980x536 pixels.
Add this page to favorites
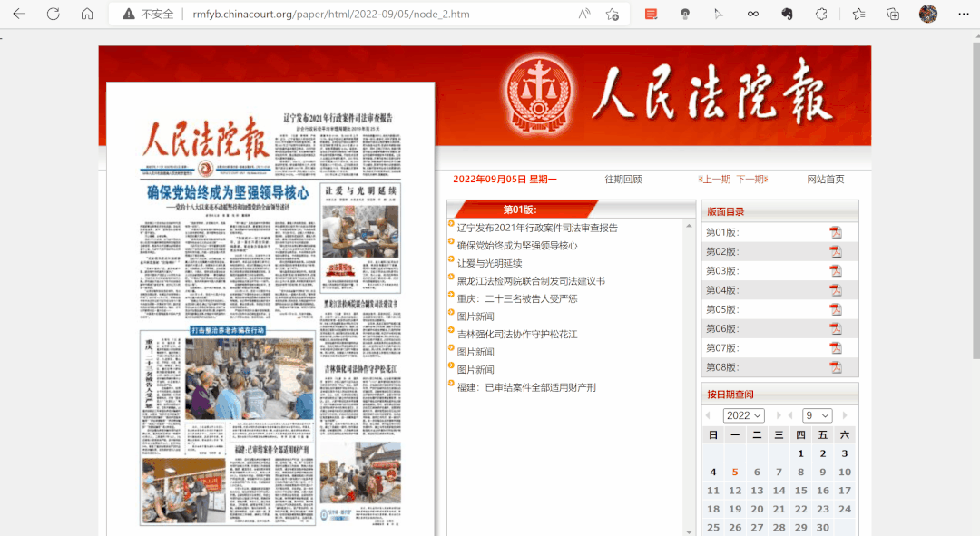tap(612, 14)
